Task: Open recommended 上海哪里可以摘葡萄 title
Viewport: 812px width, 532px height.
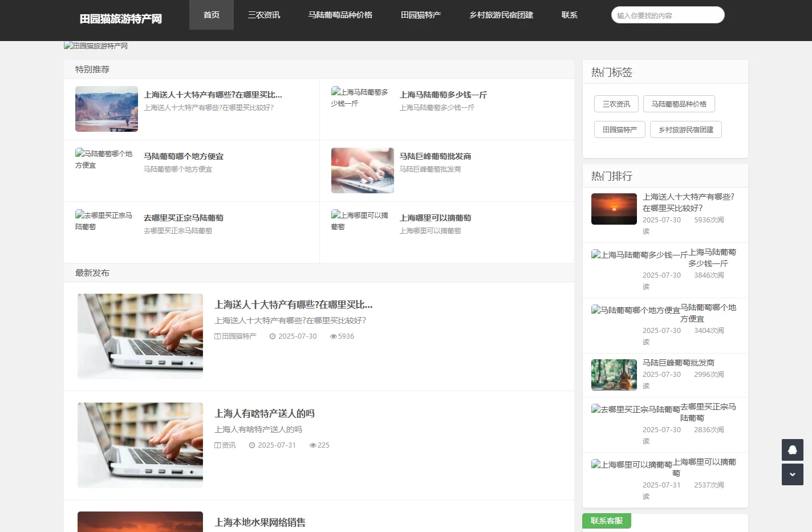Action: (435, 218)
